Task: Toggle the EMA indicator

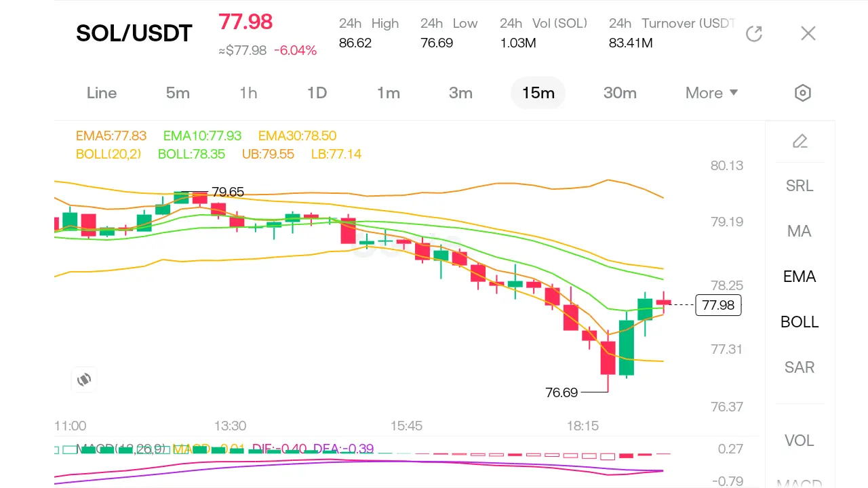Action: point(800,277)
